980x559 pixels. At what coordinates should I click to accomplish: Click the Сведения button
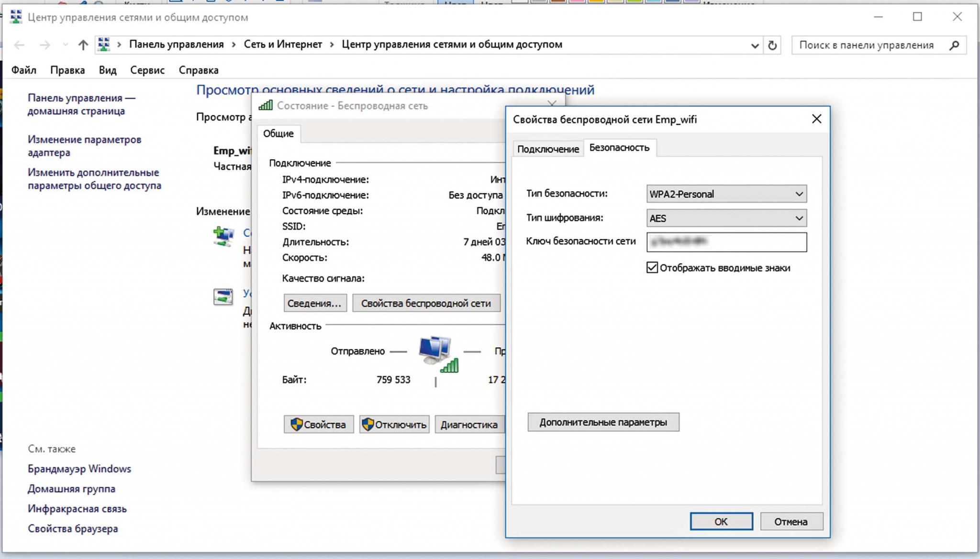tap(314, 304)
